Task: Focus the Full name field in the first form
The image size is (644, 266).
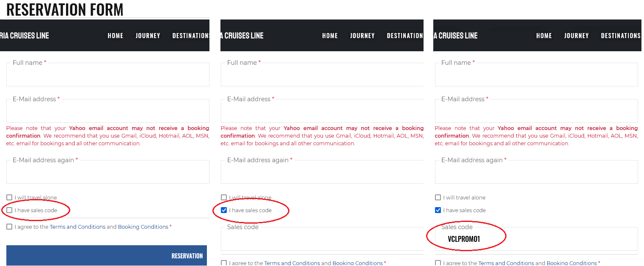Action: (x=108, y=75)
